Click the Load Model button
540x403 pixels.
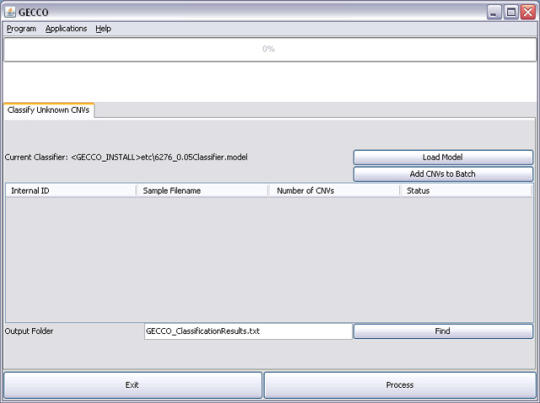point(443,157)
